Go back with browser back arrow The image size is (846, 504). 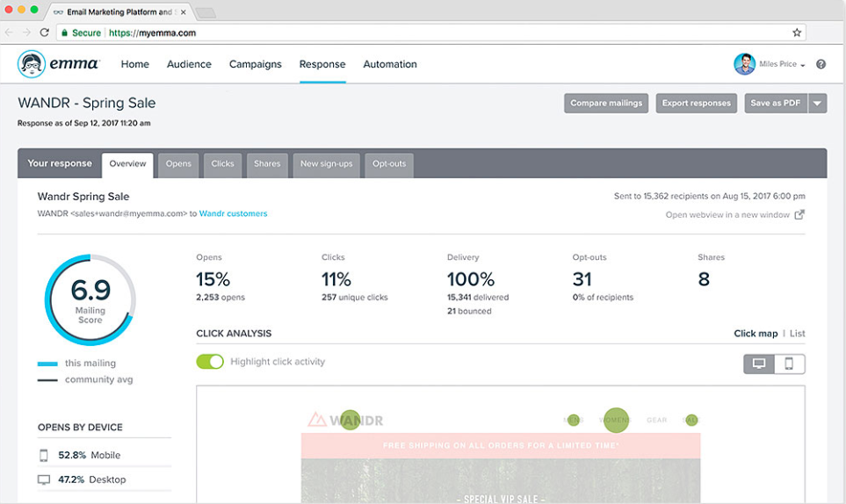click(x=9, y=32)
